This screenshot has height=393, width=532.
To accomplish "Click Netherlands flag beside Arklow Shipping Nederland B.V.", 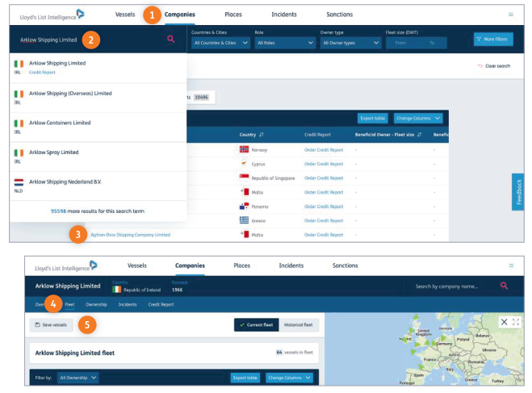I will click(x=19, y=182).
